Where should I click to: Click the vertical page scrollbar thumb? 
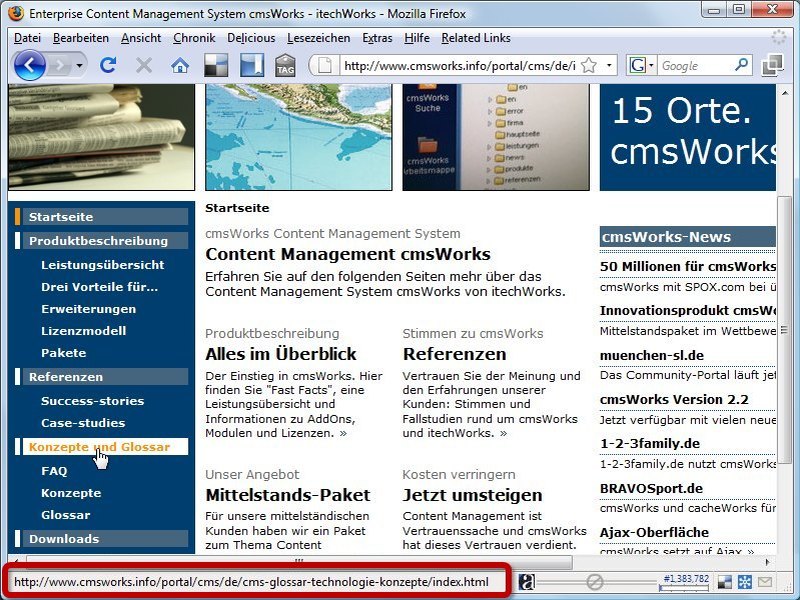pyautogui.click(x=783, y=330)
